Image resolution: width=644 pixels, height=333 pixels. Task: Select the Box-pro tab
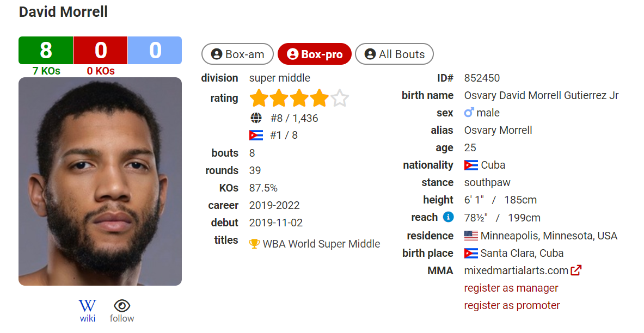[315, 54]
